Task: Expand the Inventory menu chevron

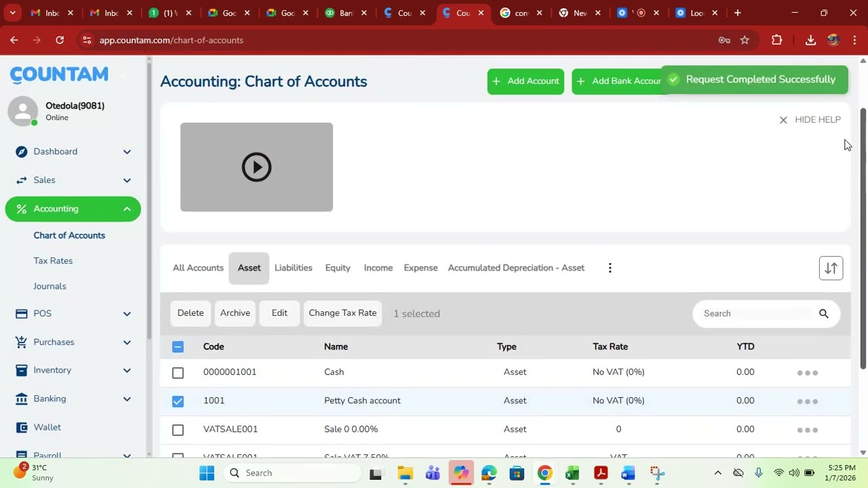Action: [x=127, y=370]
